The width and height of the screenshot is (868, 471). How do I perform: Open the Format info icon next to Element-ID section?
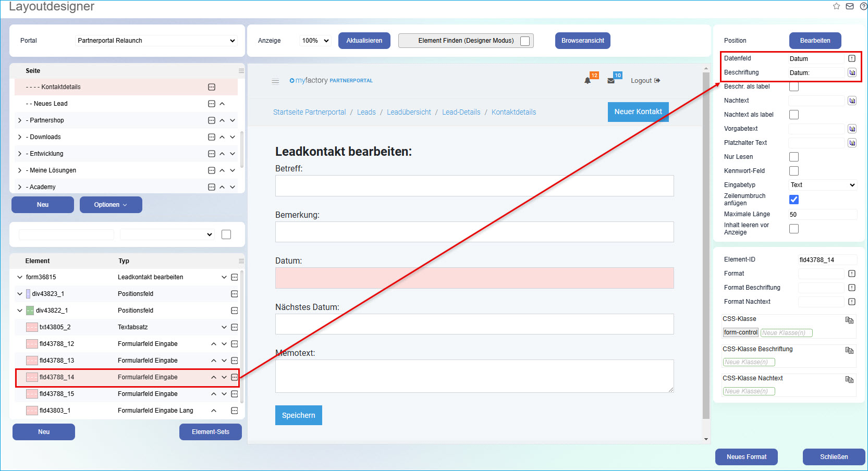pyautogui.click(x=852, y=273)
